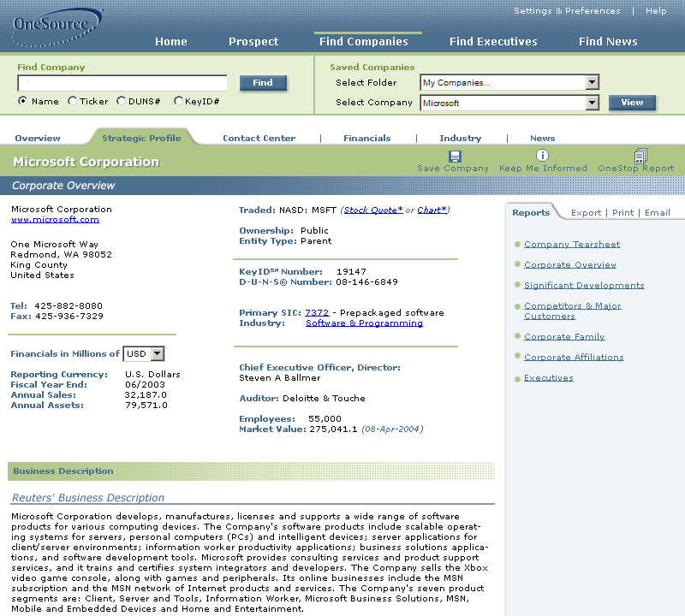The image size is (685, 616).
Task: Click the Print link
Action: click(x=622, y=213)
